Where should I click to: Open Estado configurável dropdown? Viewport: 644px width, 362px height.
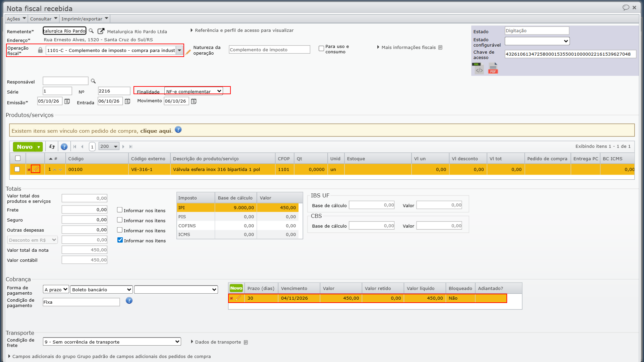(537, 41)
